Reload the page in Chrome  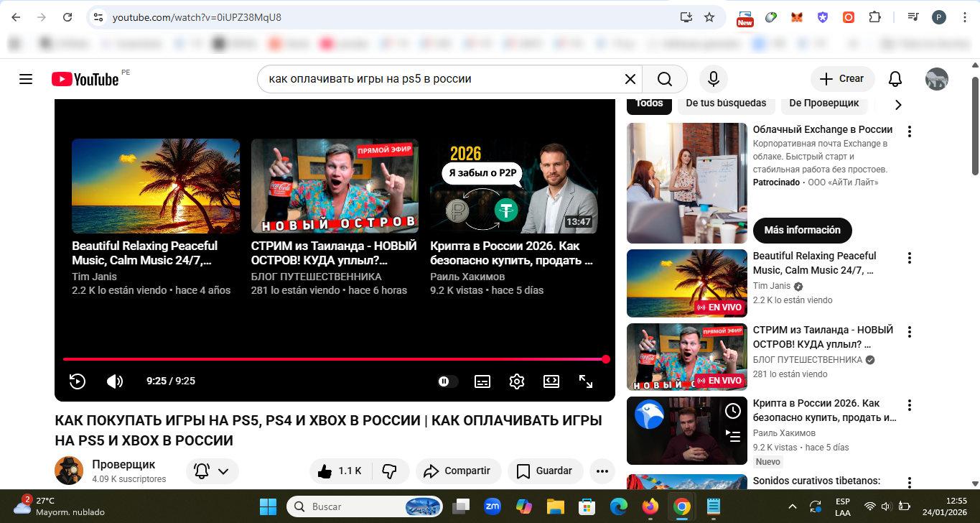coord(67,17)
